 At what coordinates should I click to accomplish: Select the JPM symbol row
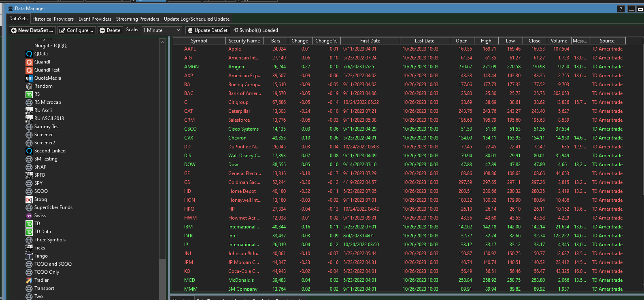pos(399,262)
